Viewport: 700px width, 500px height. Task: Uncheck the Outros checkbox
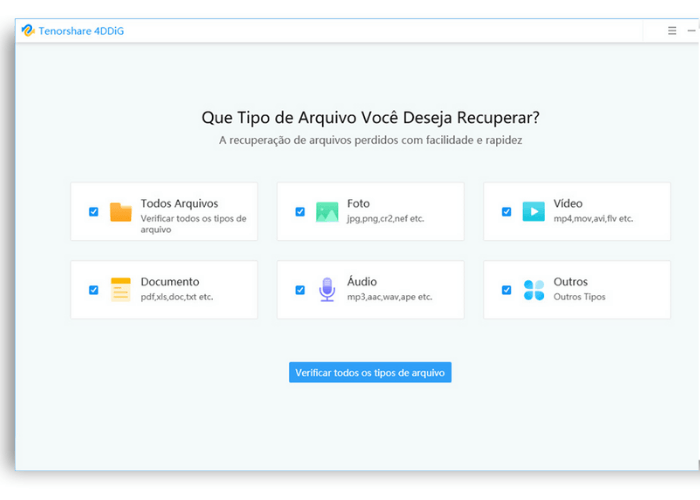(506, 290)
